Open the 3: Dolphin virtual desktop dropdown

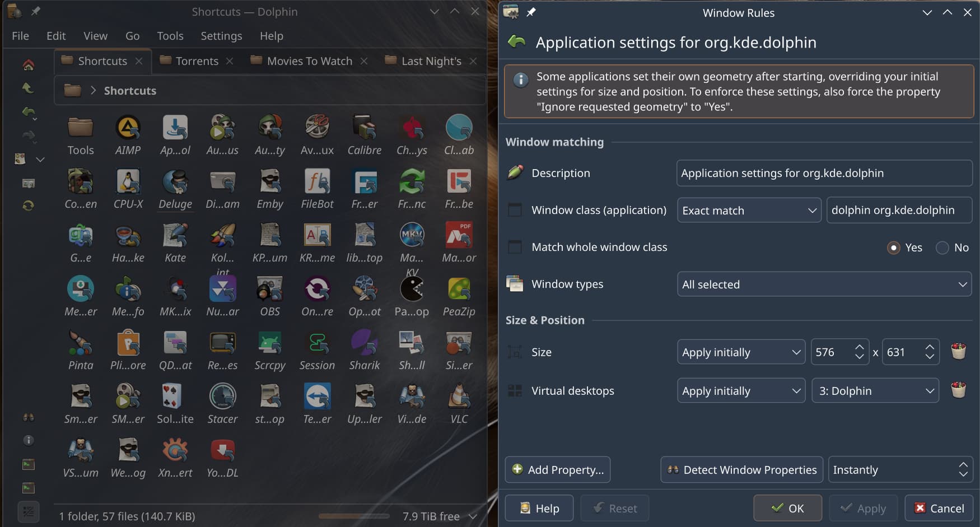[875, 391]
